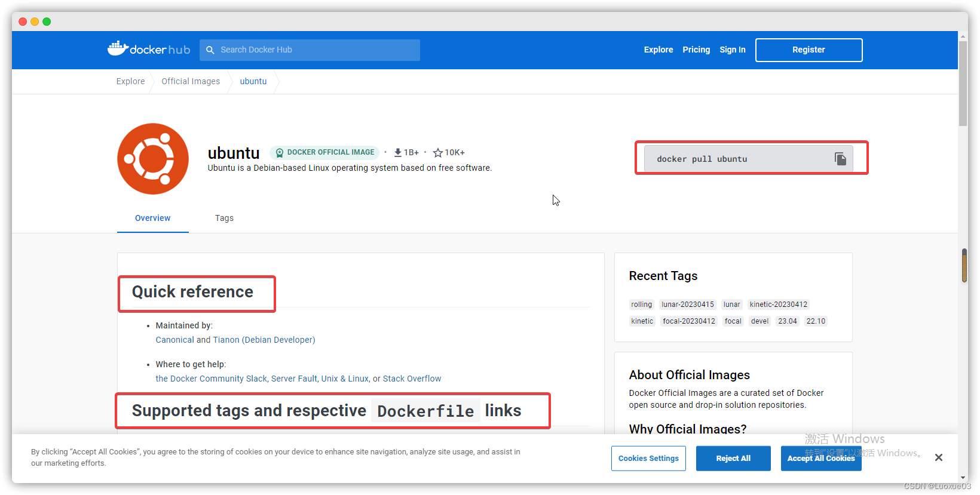Select the lunar-20230415 tag
Screen dimensions: 980x495
tap(688, 305)
